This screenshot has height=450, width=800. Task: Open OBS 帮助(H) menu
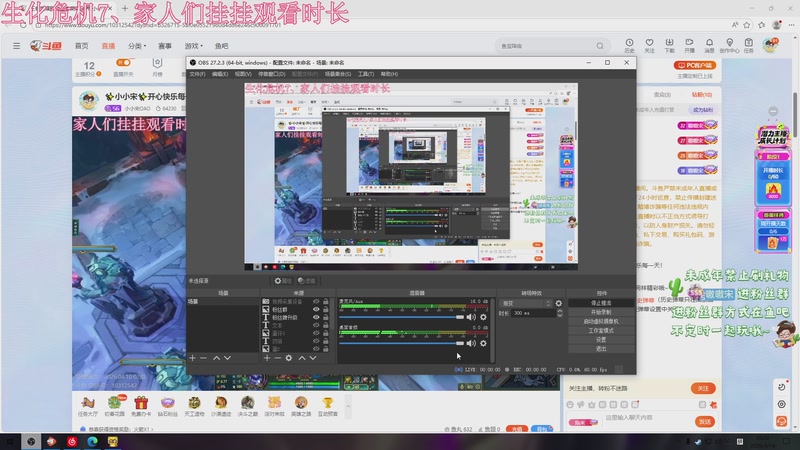(x=389, y=74)
